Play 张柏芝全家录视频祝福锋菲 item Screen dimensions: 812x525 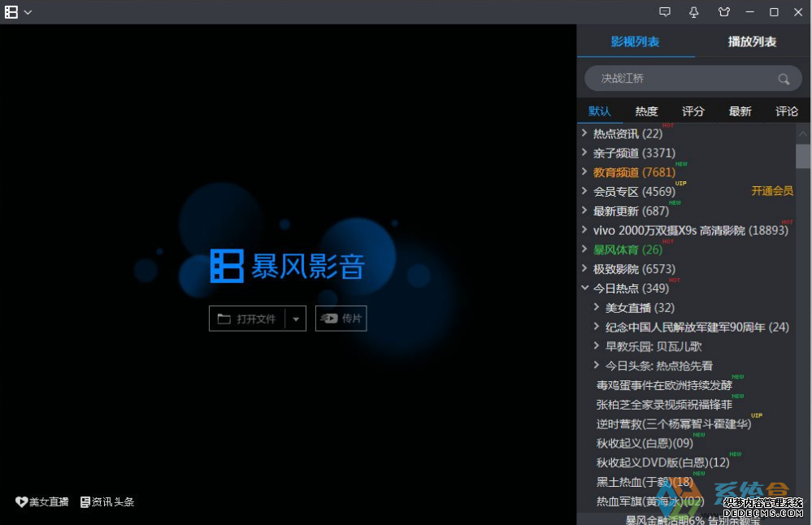click(664, 405)
